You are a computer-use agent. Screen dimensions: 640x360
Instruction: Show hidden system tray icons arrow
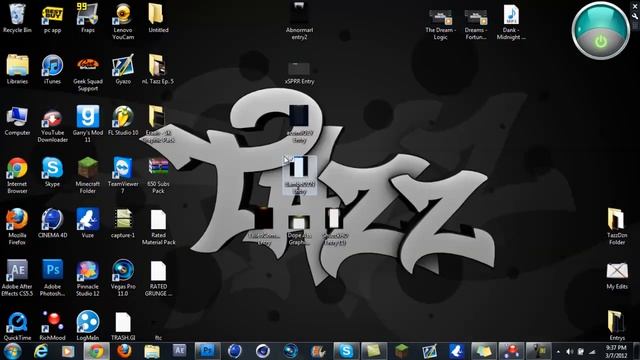pyautogui.click(x=558, y=351)
